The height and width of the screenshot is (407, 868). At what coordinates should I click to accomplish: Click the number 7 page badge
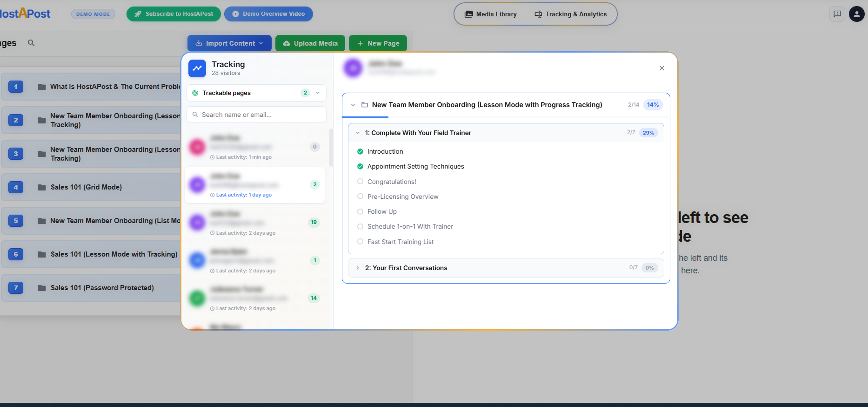[16, 288]
